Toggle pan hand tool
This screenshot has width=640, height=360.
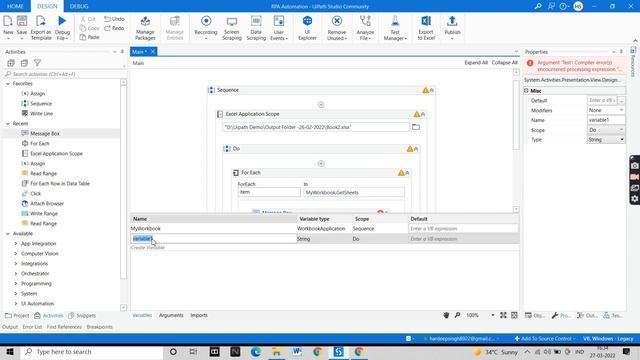click(x=446, y=315)
